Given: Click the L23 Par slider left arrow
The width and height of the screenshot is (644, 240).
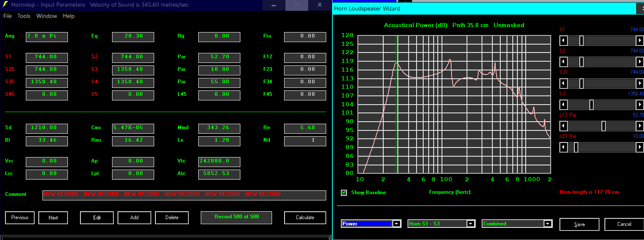Looking at the screenshot, I should [563, 147].
